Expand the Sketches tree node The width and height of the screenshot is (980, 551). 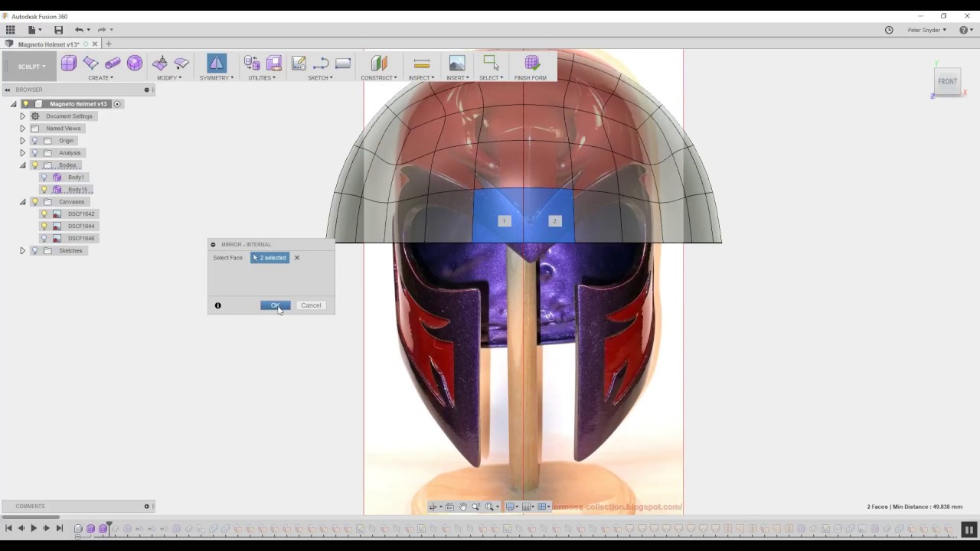[22, 251]
